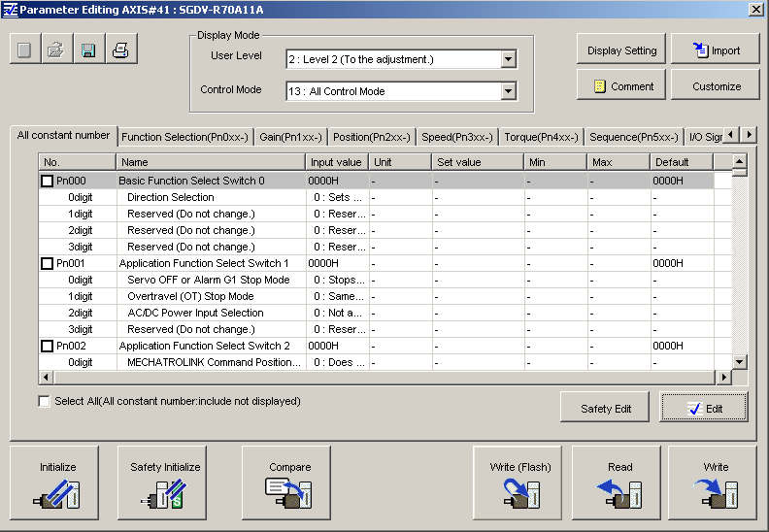
Task: Click the Import button
Action: tap(715, 50)
